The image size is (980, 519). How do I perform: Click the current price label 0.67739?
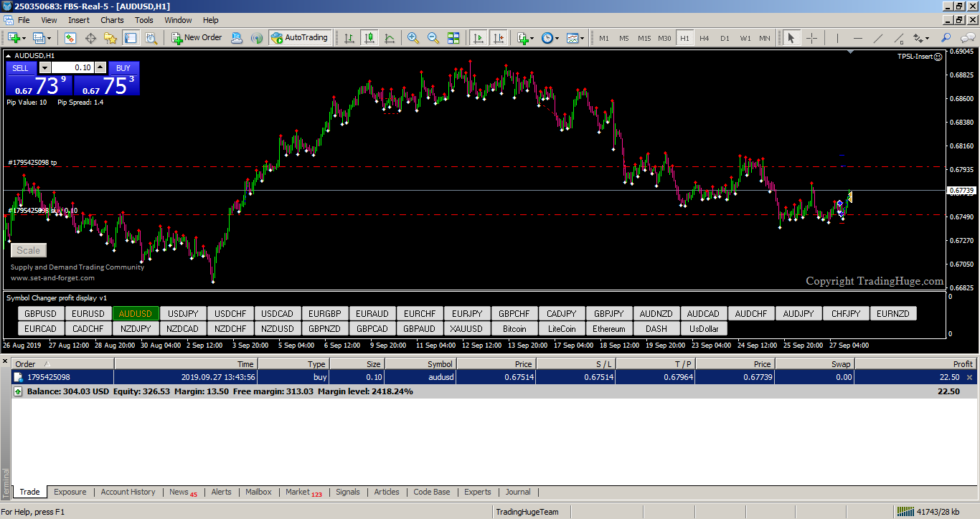[x=962, y=191]
